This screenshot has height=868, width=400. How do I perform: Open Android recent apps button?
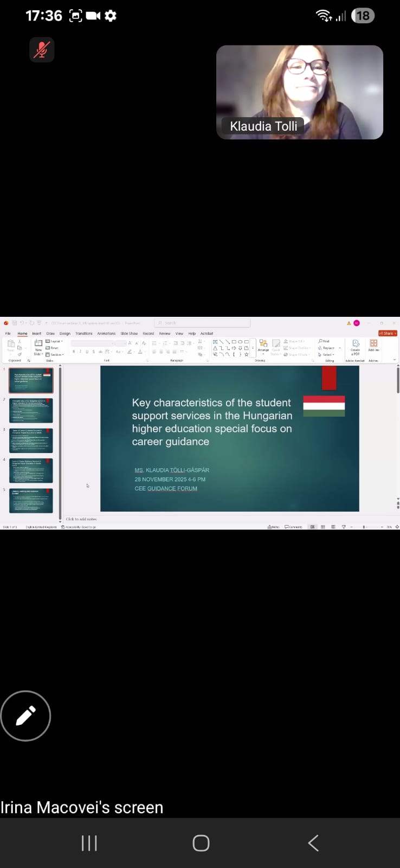pyautogui.click(x=89, y=843)
